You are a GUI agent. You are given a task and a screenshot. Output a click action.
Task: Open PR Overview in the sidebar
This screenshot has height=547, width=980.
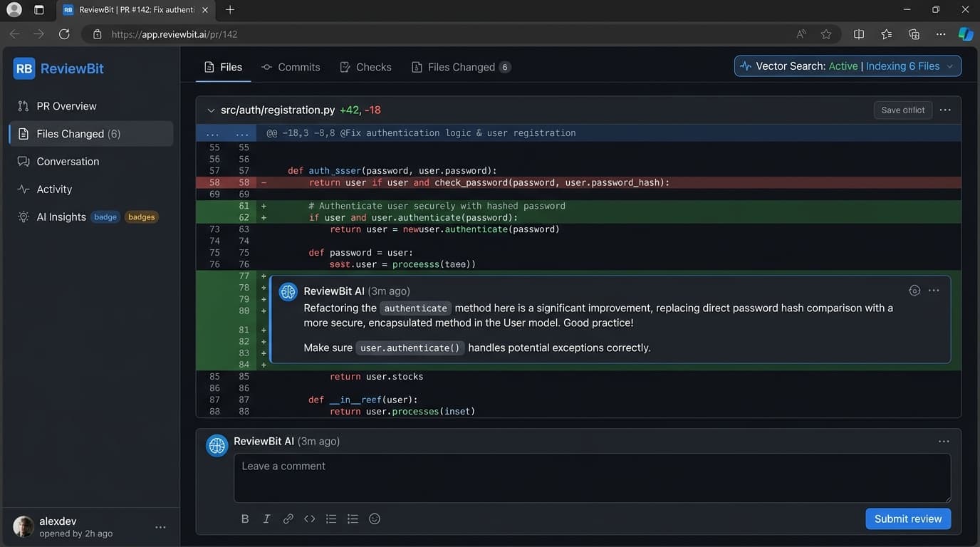pyautogui.click(x=91, y=106)
